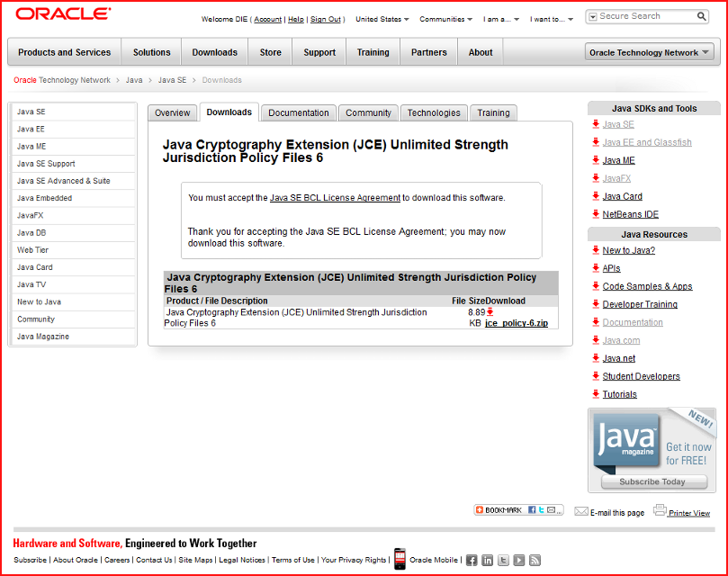Click the search magnifier icon
This screenshot has width=728, height=576.
(x=702, y=17)
